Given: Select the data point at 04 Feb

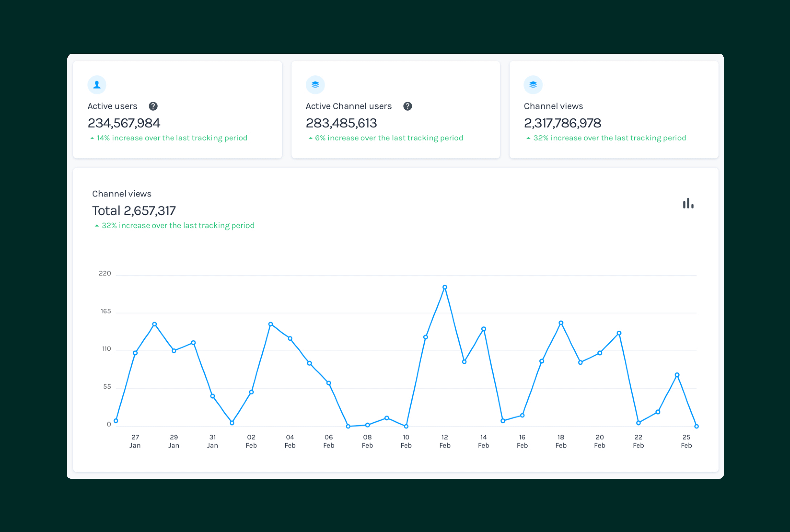Looking at the screenshot, I should [x=290, y=338].
